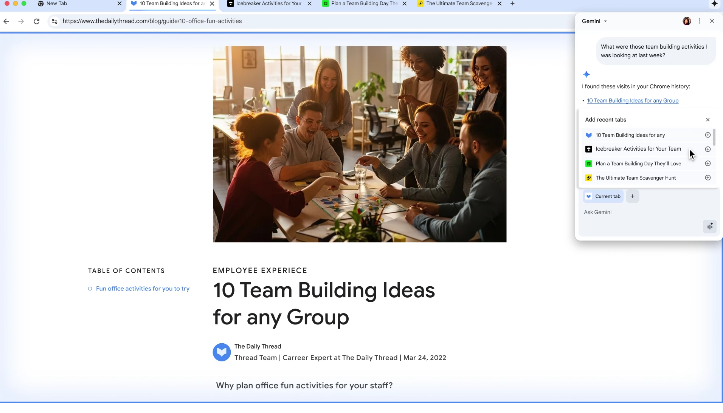The height and width of the screenshot is (413, 723).
Task: Close the Add recent tabs popup
Action: 707,119
